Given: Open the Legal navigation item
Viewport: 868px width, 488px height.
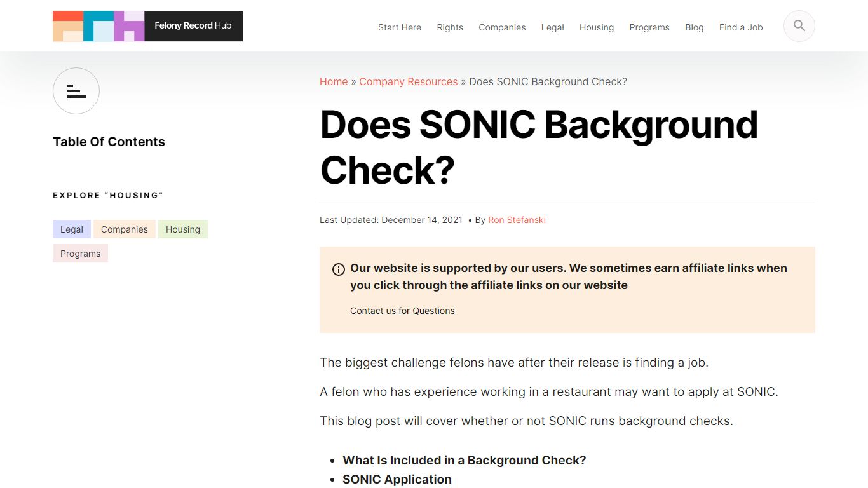Looking at the screenshot, I should coord(553,27).
